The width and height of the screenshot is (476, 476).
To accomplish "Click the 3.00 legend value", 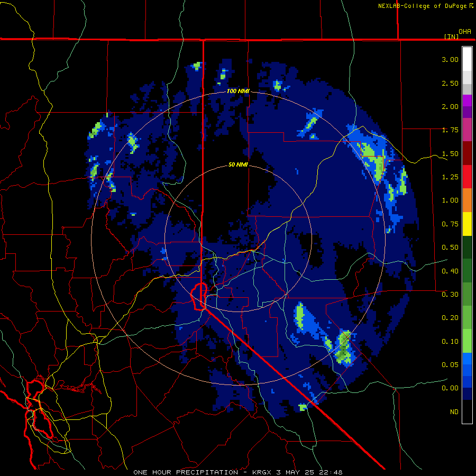I will [x=450, y=59].
